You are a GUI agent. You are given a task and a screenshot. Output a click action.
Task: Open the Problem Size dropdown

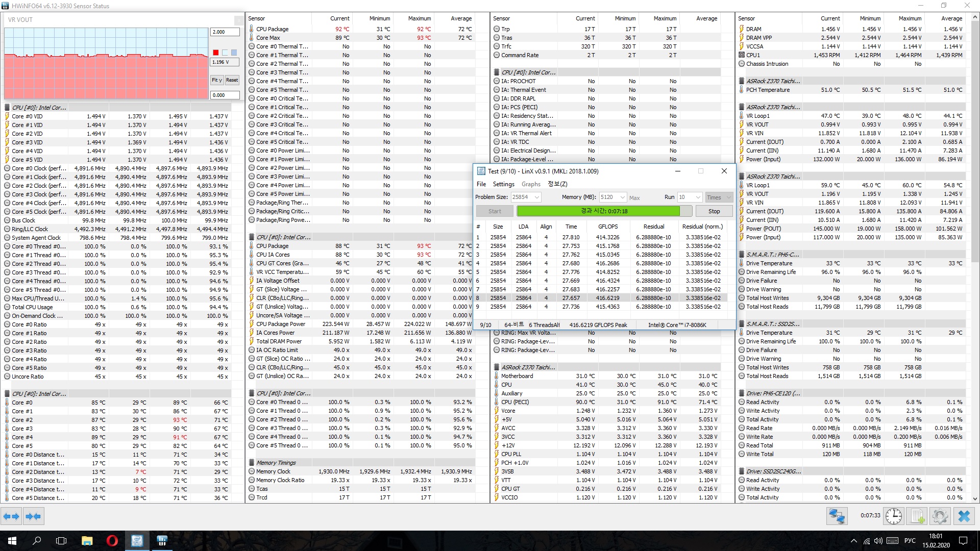click(x=537, y=197)
